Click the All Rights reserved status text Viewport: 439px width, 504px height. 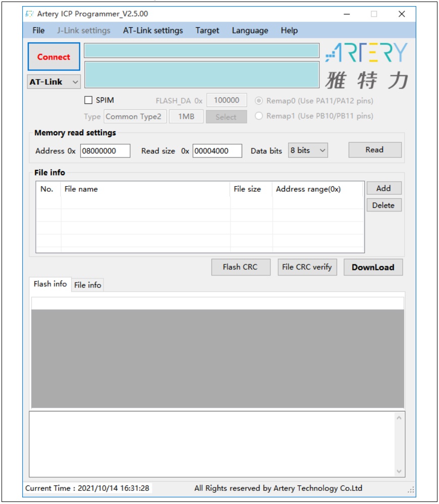[279, 488]
